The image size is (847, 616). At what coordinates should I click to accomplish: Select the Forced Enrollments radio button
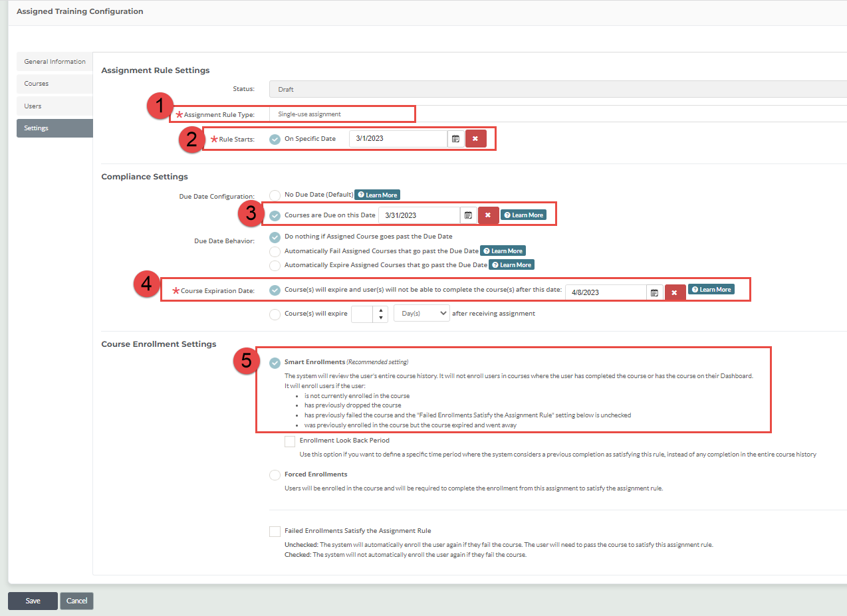[x=275, y=474]
